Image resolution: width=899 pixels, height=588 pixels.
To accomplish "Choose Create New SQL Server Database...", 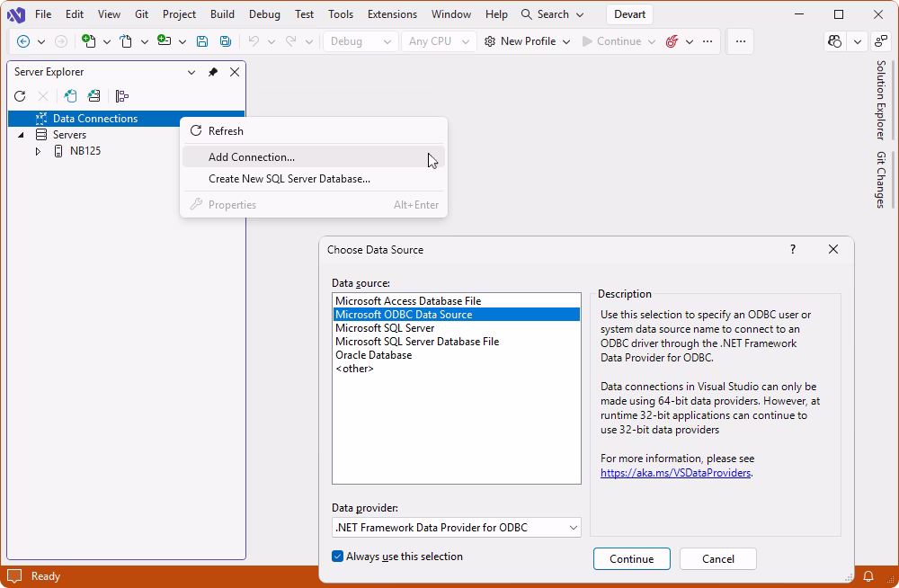I will [314, 179].
